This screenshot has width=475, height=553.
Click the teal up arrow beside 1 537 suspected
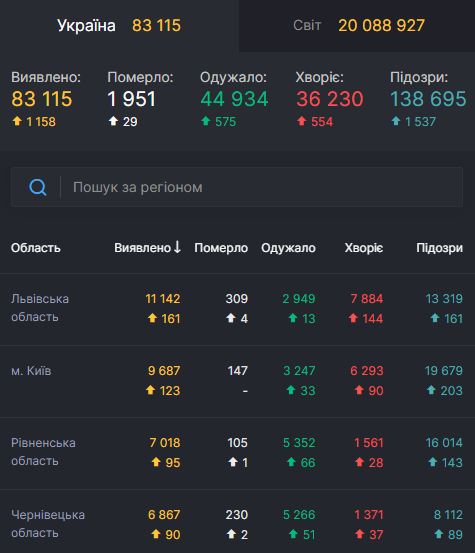[x=396, y=121]
